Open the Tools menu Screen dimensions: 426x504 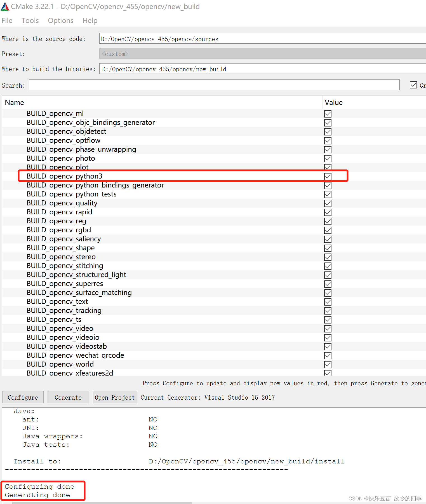(x=30, y=20)
